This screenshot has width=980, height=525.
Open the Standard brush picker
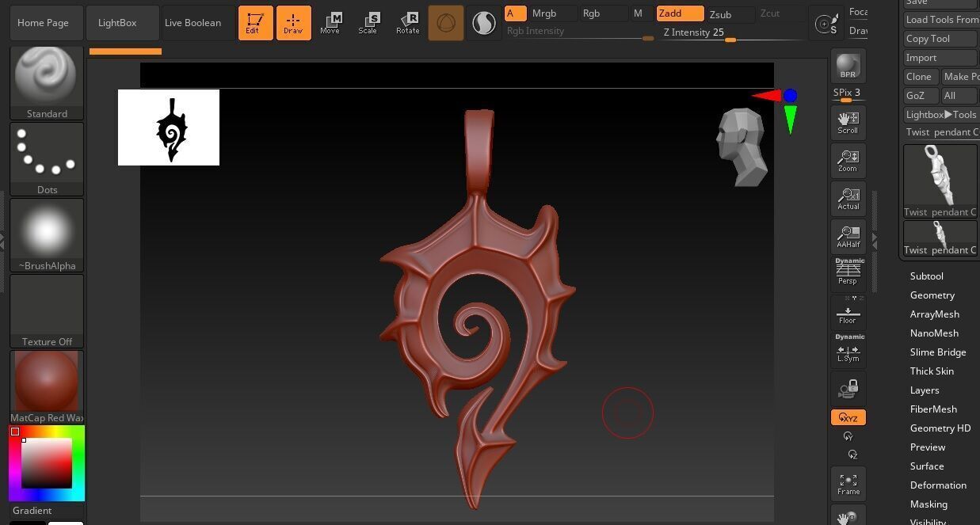(x=47, y=83)
